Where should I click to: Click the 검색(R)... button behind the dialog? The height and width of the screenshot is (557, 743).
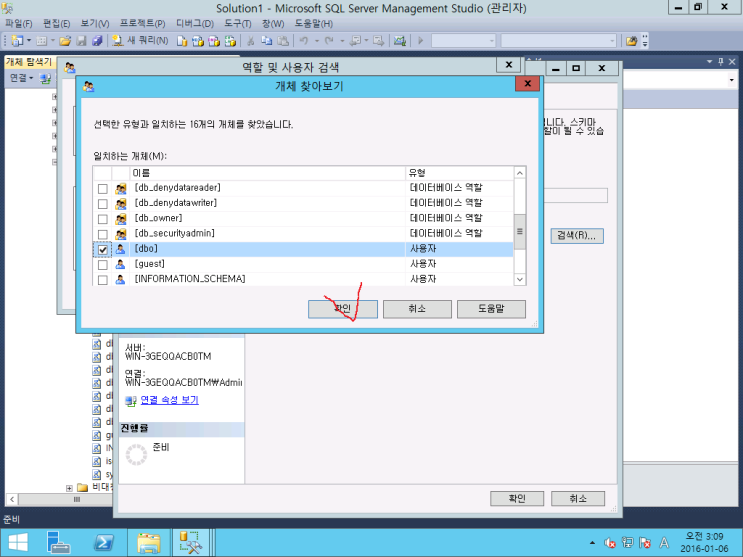(x=577, y=236)
